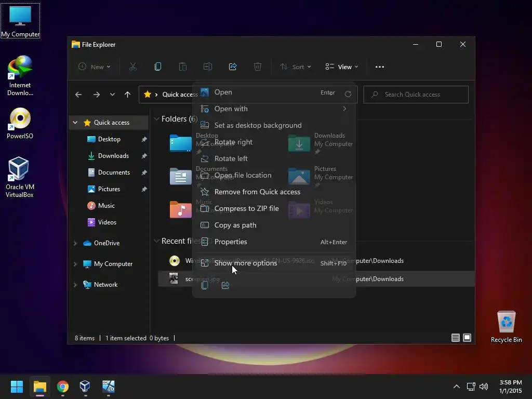The height and width of the screenshot is (399, 532).
Task: Click the Paste icon in toolbar
Action: (183, 67)
